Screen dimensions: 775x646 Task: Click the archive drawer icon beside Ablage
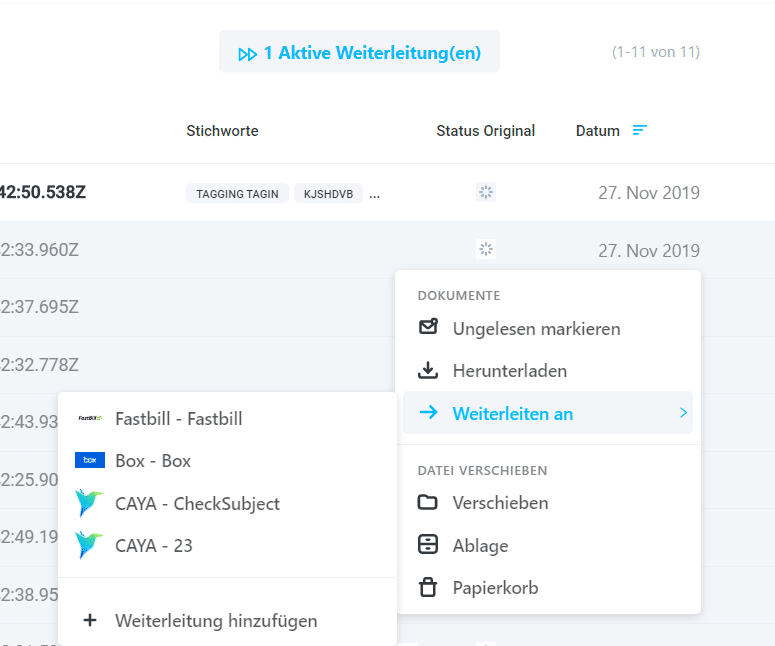click(x=428, y=544)
